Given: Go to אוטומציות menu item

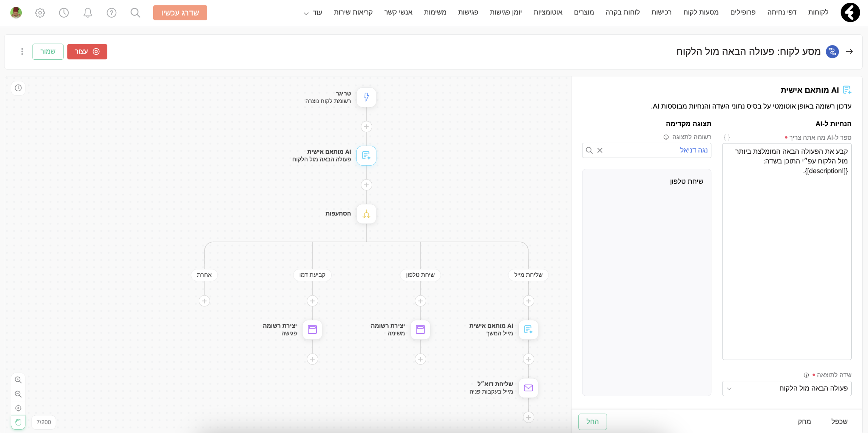Looking at the screenshot, I should 548,13.
